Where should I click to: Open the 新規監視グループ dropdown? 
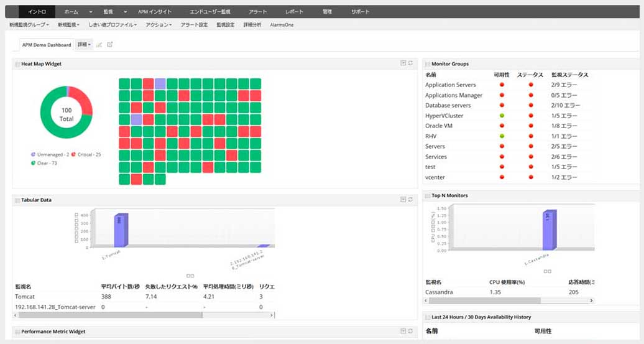(x=29, y=25)
